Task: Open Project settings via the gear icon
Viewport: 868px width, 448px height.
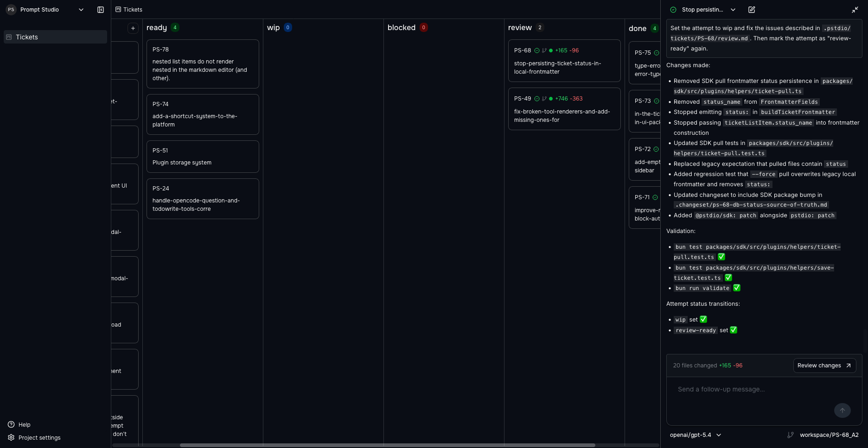Action: 11,437
